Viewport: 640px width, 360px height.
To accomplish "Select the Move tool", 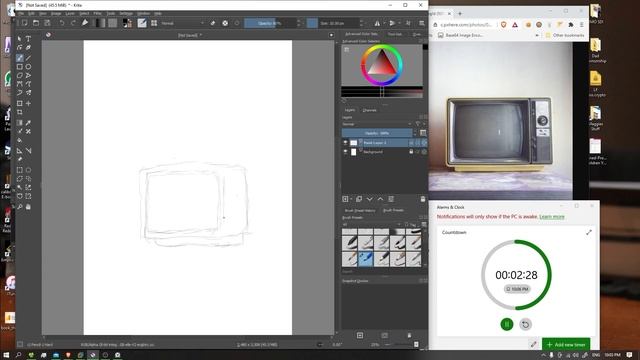I will tap(28, 103).
